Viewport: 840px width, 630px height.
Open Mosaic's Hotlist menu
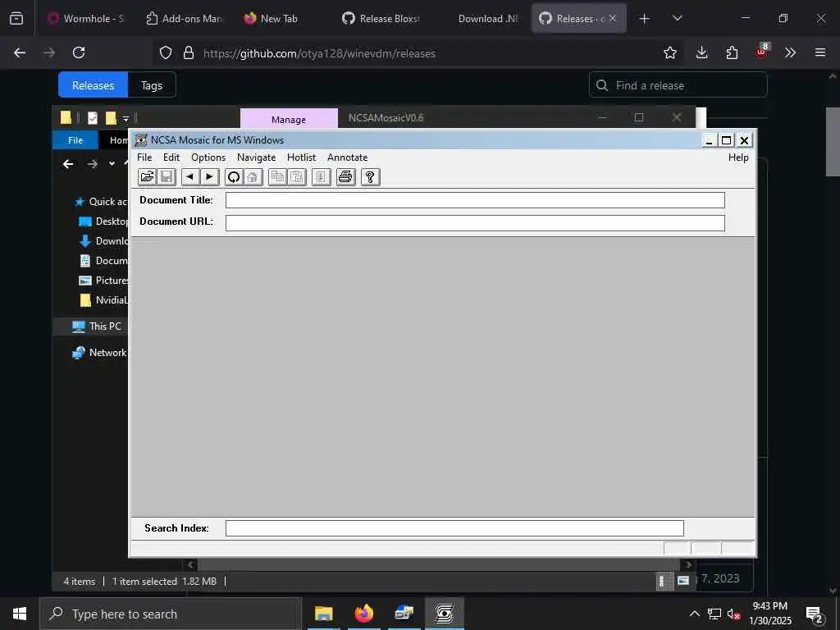tap(301, 157)
